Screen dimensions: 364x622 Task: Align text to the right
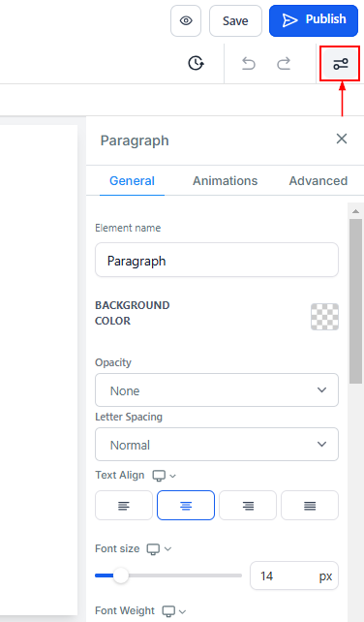click(x=248, y=506)
